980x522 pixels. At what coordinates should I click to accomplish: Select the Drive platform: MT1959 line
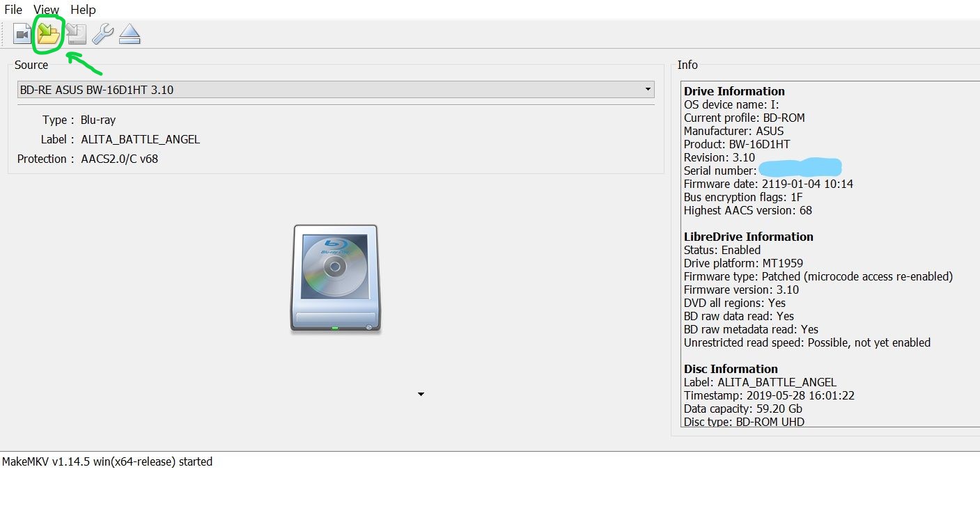tap(743, 263)
